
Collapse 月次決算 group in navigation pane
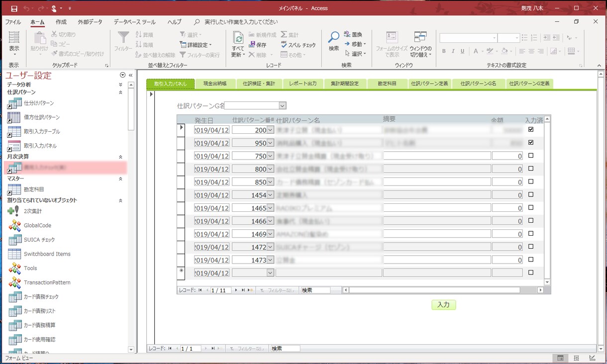120,157
